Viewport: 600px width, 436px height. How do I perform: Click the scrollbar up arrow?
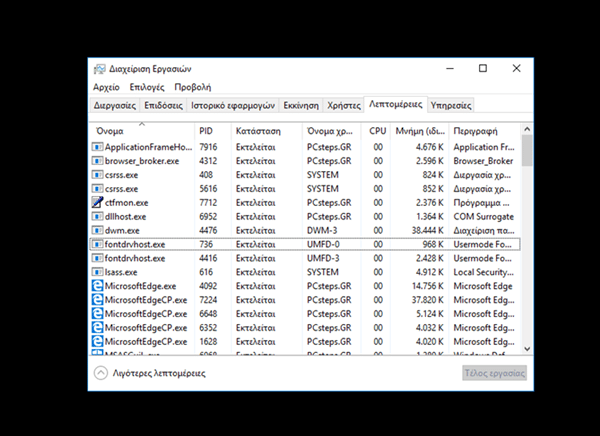527,129
